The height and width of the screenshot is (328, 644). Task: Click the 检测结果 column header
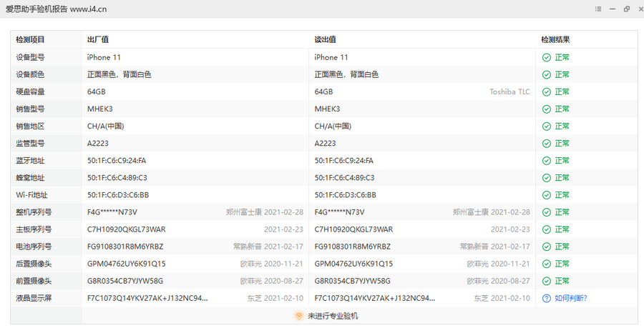coord(555,39)
